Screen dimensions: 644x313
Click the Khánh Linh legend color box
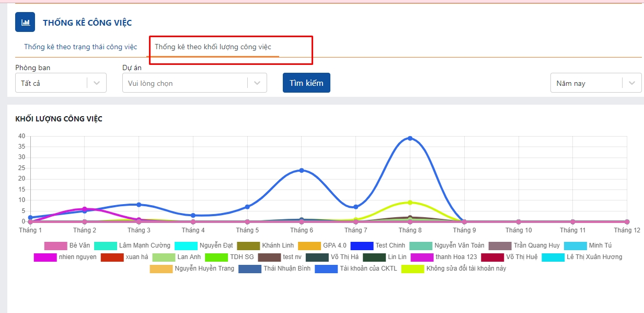[x=248, y=245]
